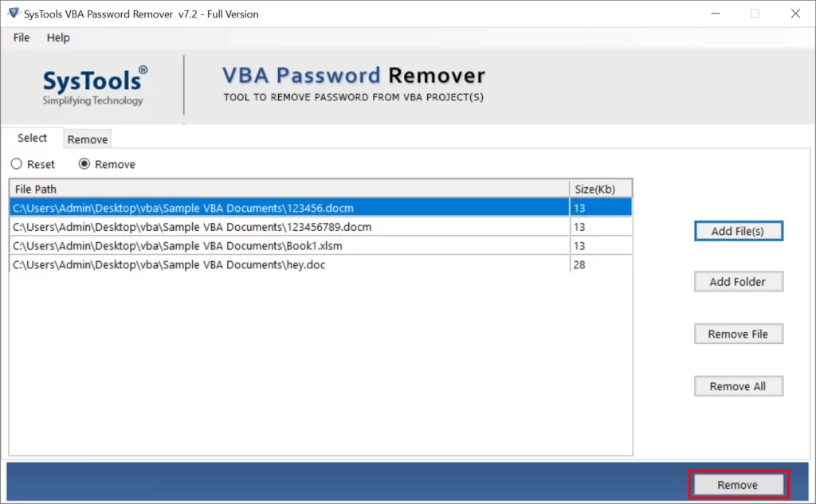The width and height of the screenshot is (816, 504).
Task: Select the 123456789.docm file row
Action: 320,227
